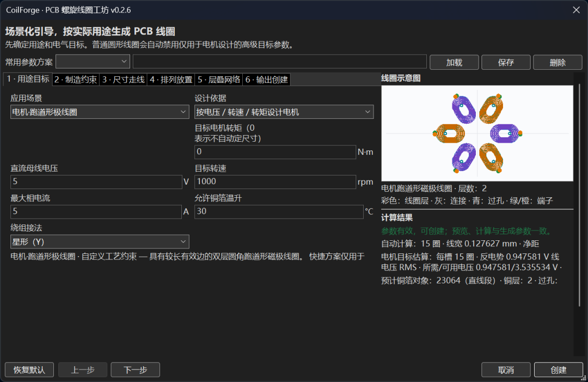The width and height of the screenshot is (588, 382).
Task: Click the 计算结果 heading
Action: (397, 217)
